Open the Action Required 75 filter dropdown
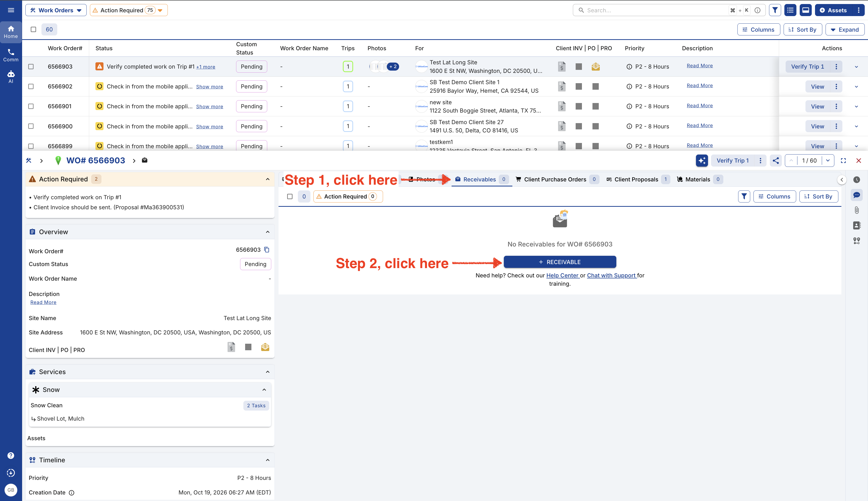The width and height of the screenshot is (868, 501). coord(129,10)
